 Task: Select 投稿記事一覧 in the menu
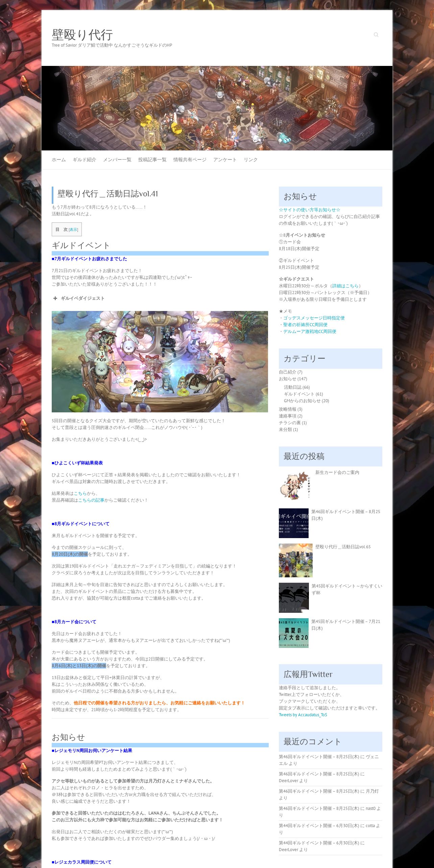coord(152,160)
